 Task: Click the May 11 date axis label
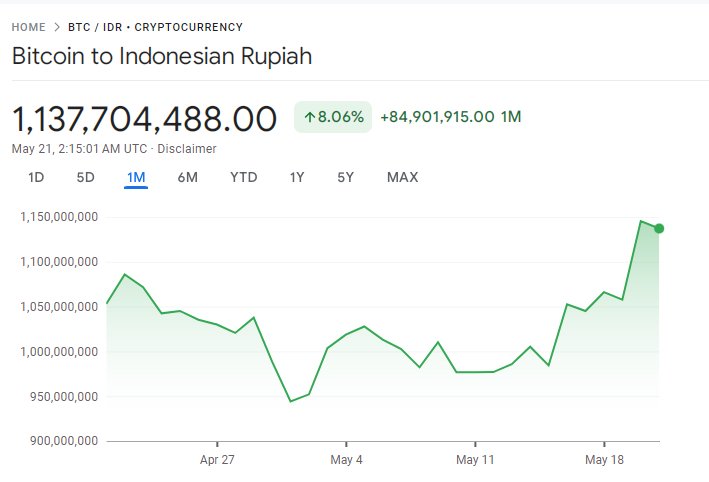(x=475, y=460)
